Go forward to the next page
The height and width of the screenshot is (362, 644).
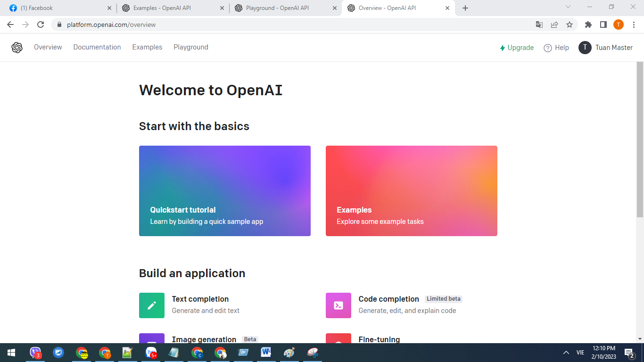click(25, 25)
